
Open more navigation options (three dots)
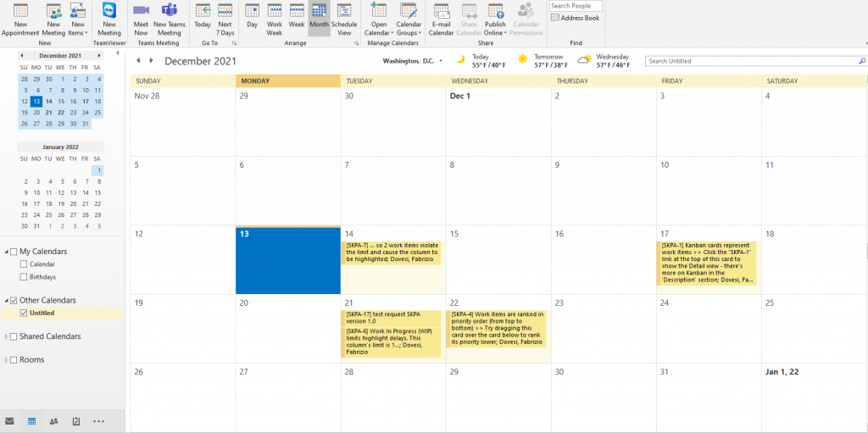pos(98,421)
